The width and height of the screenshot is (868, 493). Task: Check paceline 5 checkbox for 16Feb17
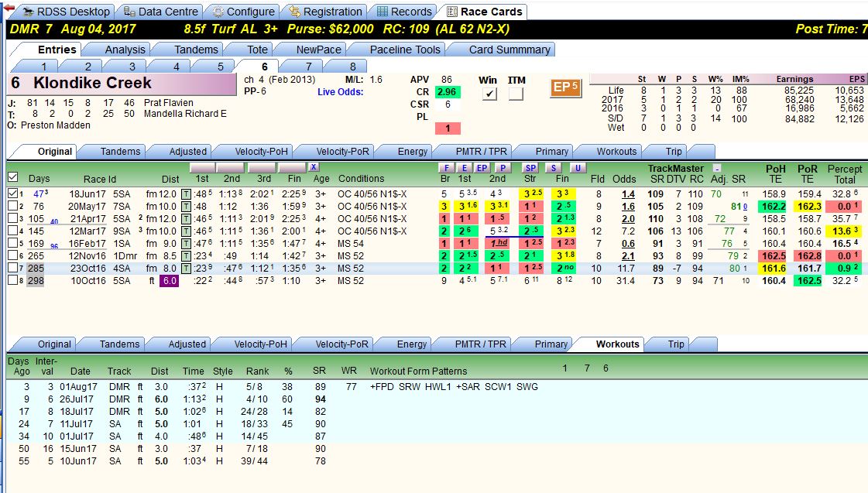13,244
